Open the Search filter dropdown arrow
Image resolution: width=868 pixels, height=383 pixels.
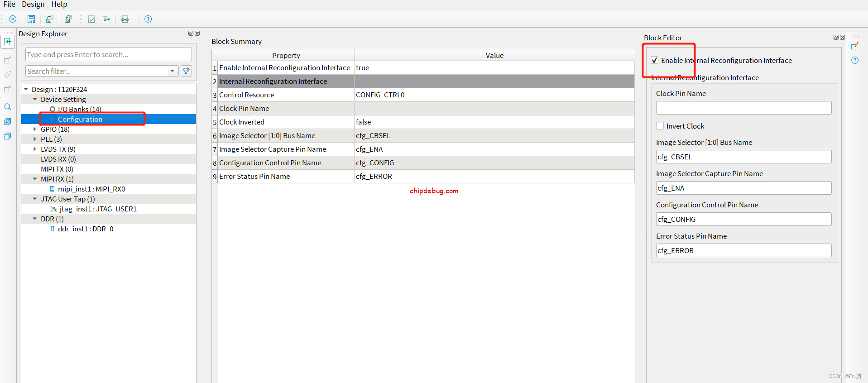[x=172, y=71]
